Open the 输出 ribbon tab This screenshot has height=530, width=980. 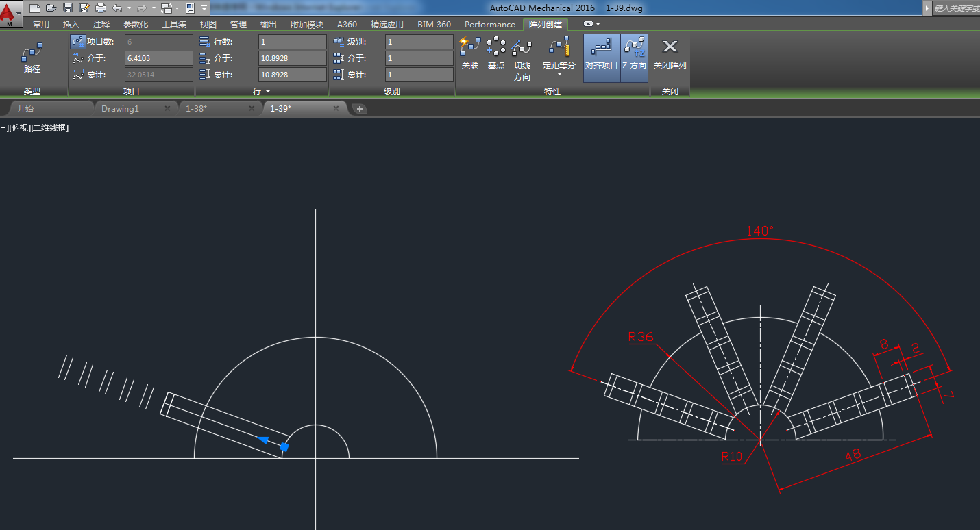269,24
